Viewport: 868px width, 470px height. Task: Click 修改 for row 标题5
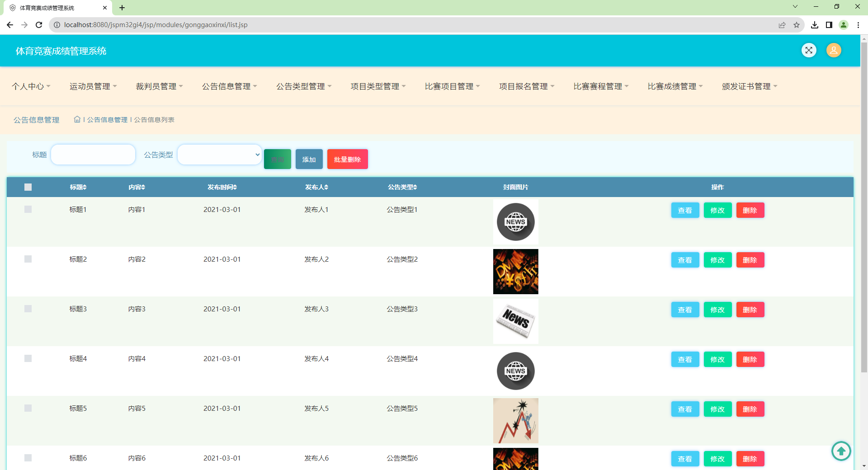coord(718,409)
